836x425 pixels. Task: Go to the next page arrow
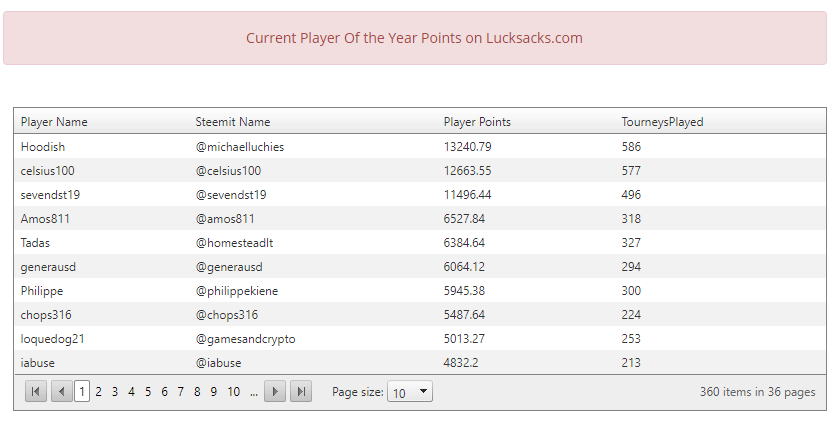pyautogui.click(x=275, y=391)
